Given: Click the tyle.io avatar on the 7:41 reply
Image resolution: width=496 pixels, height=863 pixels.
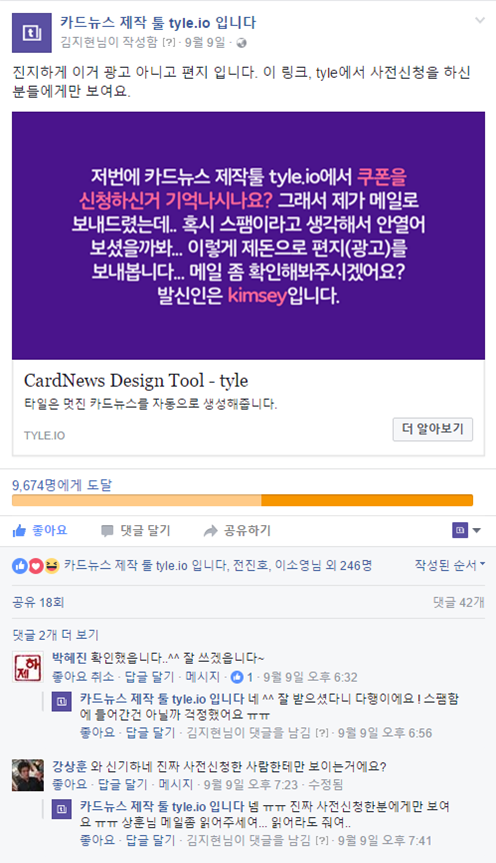Looking at the screenshot, I should [61, 809].
